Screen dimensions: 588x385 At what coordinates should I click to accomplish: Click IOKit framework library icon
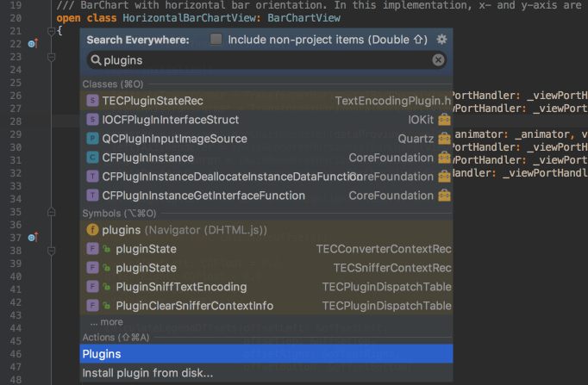tap(444, 120)
